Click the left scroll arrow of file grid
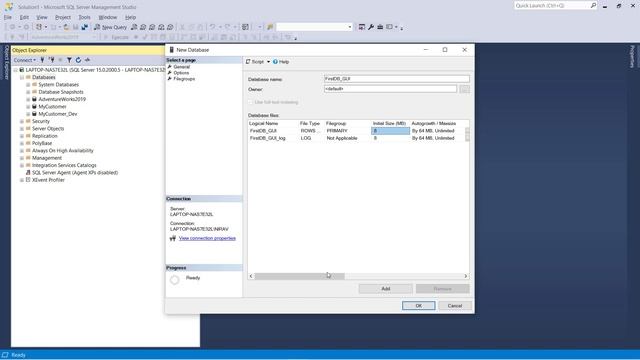 [251, 276]
